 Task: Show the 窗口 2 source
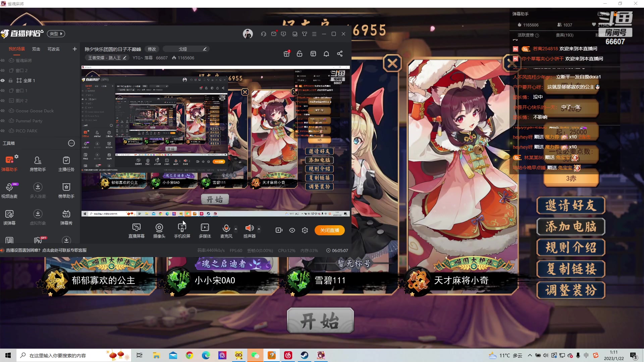tap(3, 70)
